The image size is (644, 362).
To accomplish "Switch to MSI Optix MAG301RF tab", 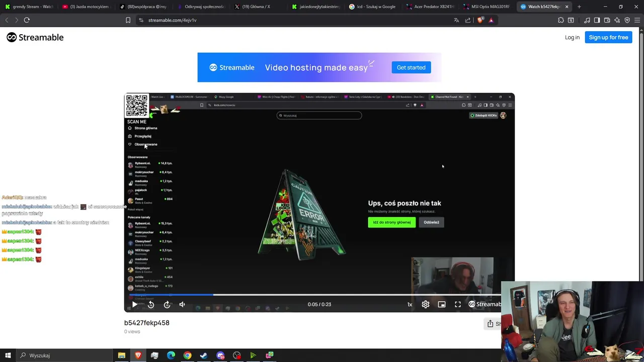I will pyautogui.click(x=488, y=7).
